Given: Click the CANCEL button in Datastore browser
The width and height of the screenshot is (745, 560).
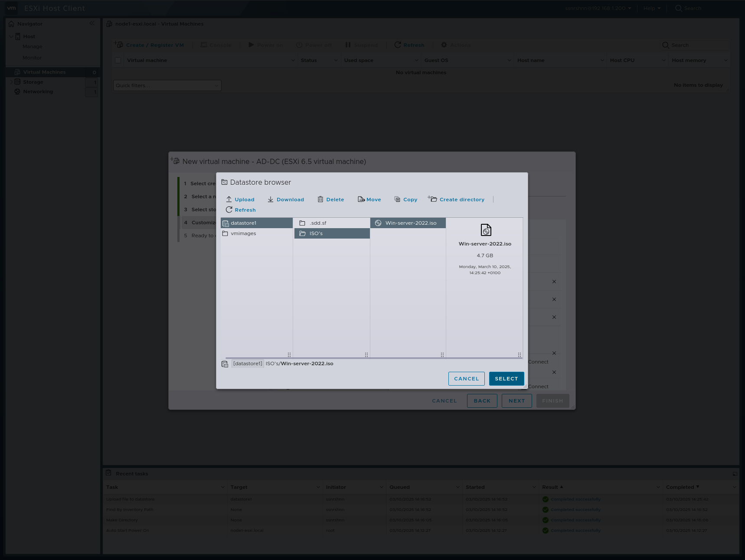Looking at the screenshot, I should [x=466, y=378].
